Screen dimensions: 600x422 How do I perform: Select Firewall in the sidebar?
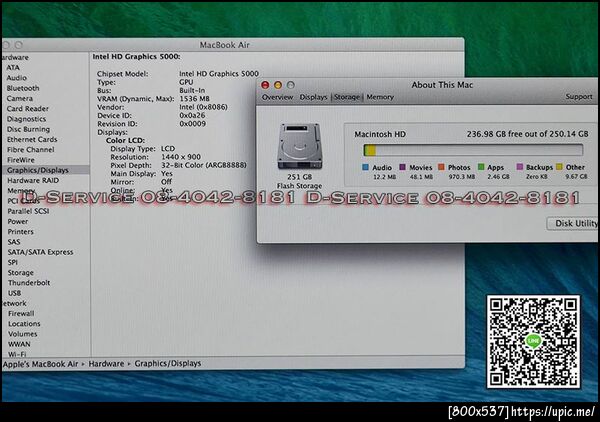21,314
